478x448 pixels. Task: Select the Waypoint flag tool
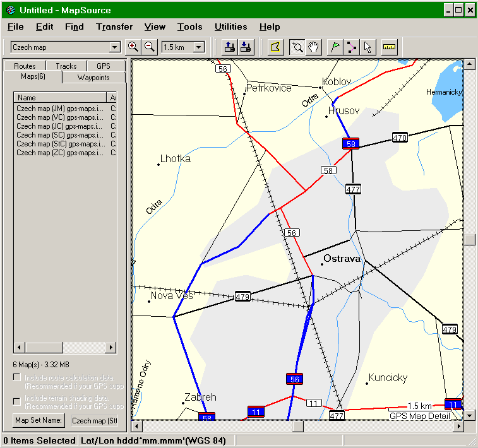(x=335, y=47)
